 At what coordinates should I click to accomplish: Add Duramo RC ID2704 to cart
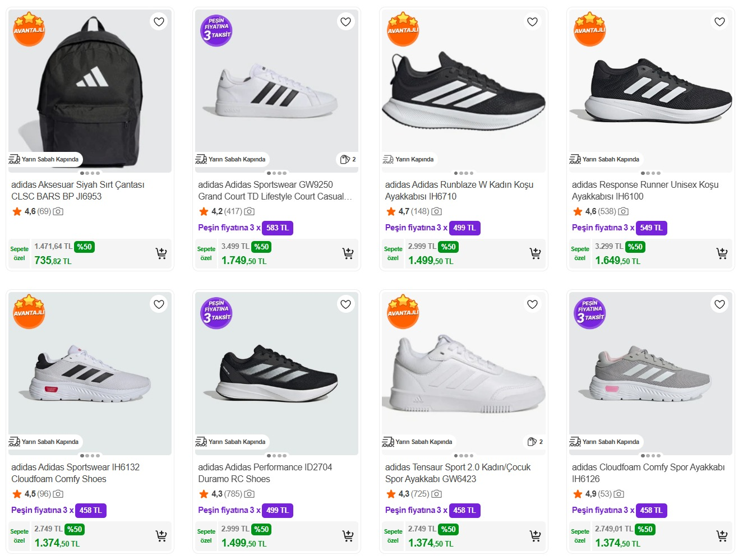(348, 536)
